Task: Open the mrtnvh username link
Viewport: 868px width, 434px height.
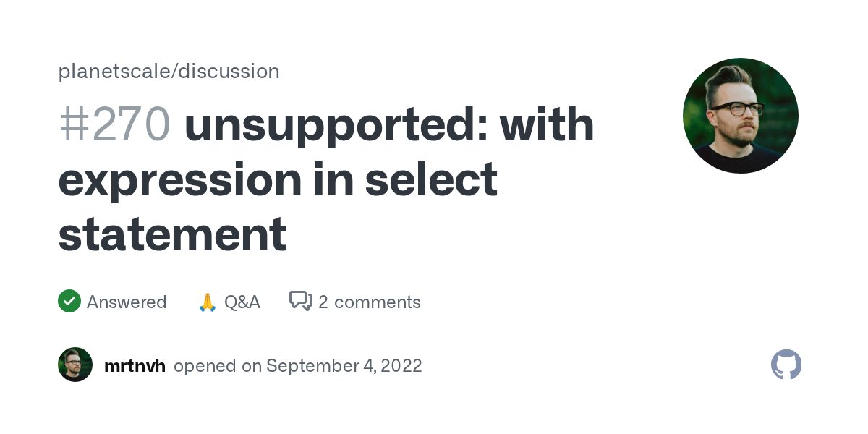Action: [135, 365]
